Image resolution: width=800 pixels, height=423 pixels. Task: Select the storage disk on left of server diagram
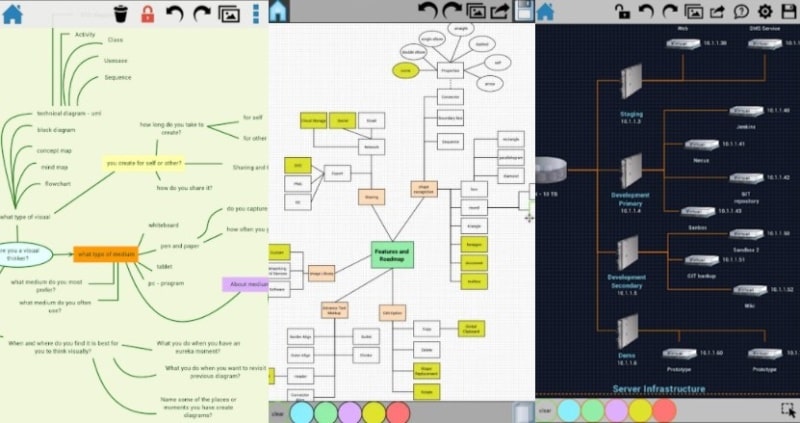pyautogui.click(x=551, y=170)
